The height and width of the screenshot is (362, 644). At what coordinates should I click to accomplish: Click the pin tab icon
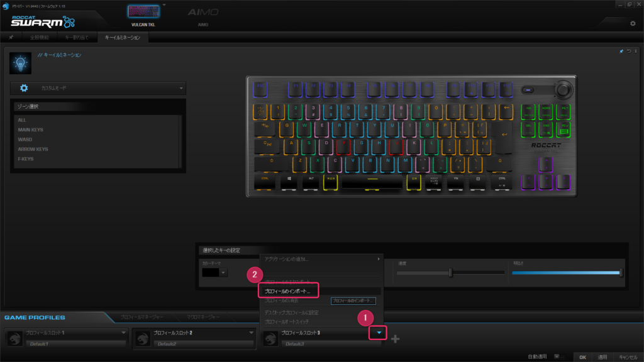(11, 37)
